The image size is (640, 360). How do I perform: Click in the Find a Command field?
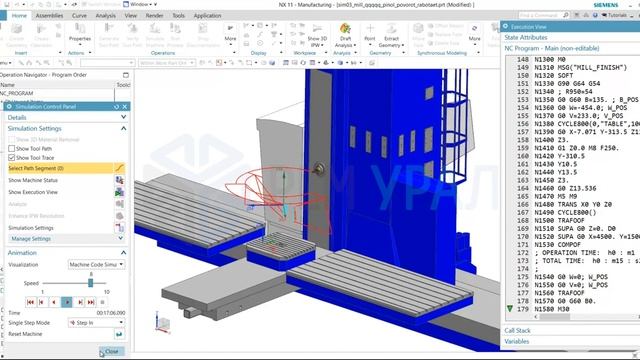pyautogui.click(x=540, y=15)
